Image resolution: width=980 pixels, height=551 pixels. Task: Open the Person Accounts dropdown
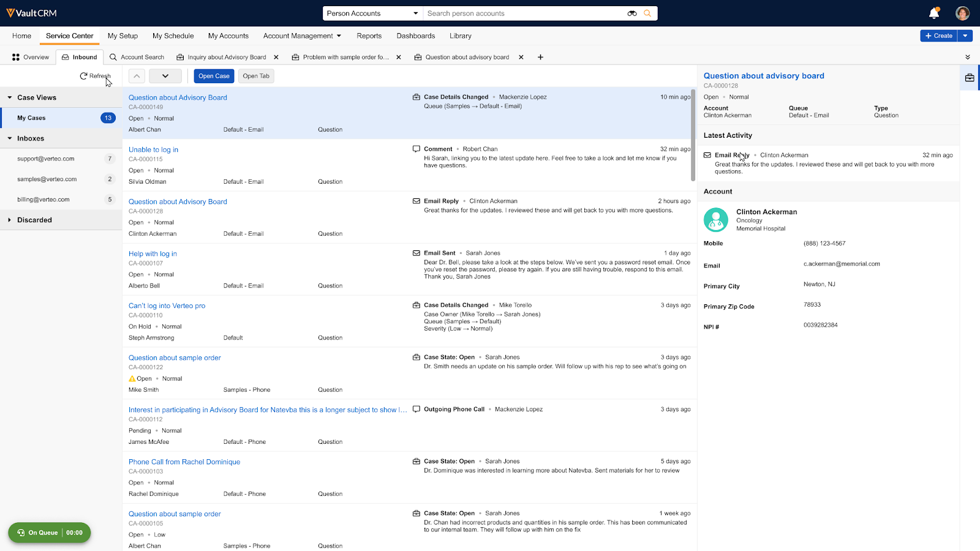(x=372, y=13)
